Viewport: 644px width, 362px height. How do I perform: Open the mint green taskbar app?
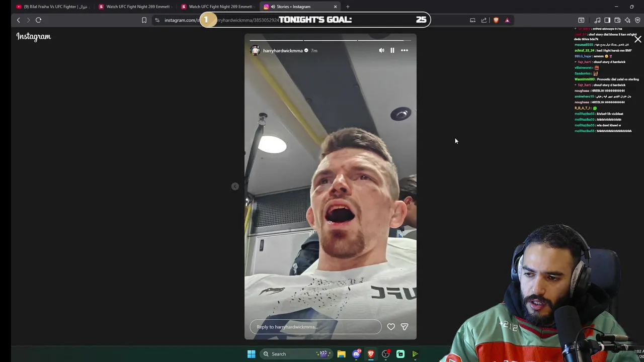pyautogui.click(x=400, y=354)
